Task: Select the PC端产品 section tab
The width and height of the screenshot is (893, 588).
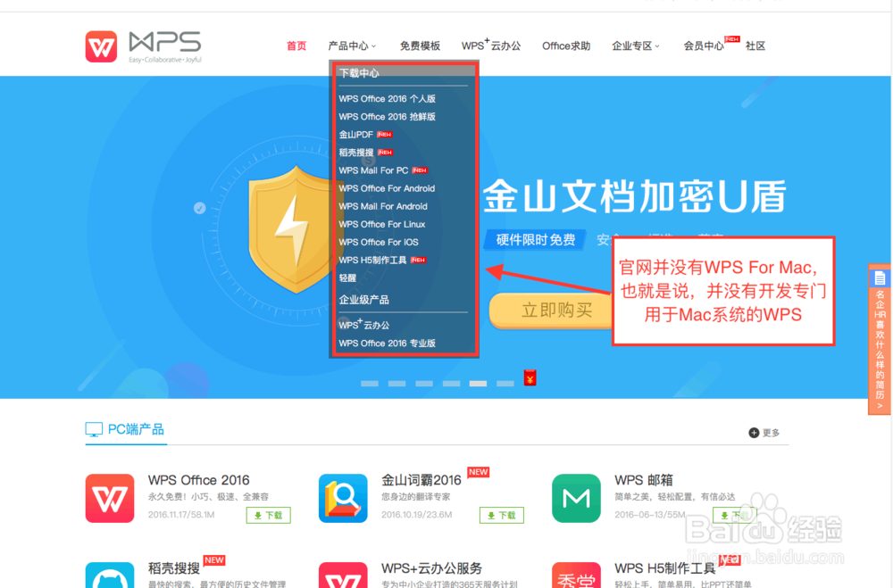Action: coord(125,430)
